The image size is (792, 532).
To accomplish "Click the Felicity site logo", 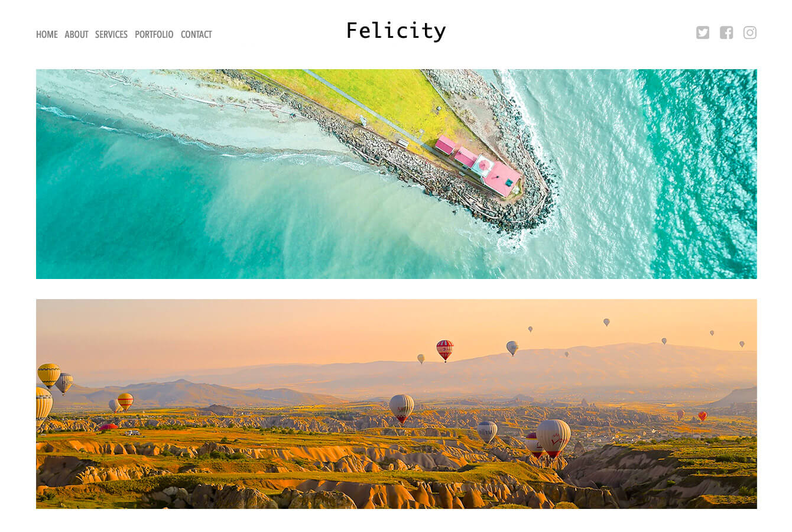I will point(396,31).
